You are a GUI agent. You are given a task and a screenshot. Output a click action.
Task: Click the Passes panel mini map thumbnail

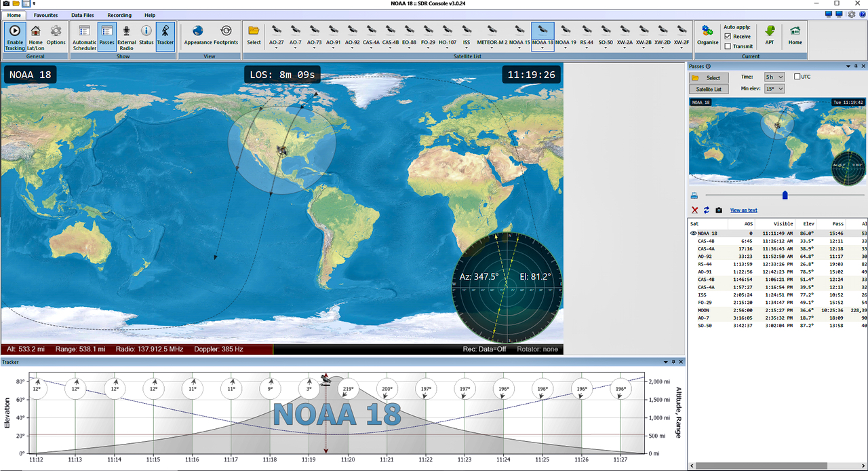pyautogui.click(x=778, y=141)
